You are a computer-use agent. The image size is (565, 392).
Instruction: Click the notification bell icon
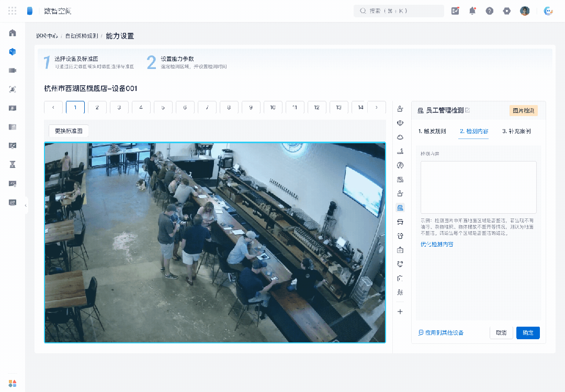pyautogui.click(x=472, y=11)
